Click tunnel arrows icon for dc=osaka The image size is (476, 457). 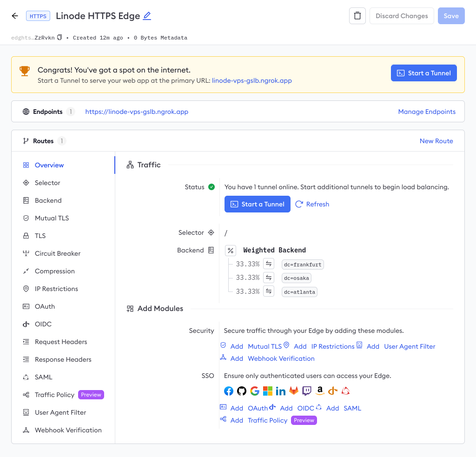(x=269, y=278)
